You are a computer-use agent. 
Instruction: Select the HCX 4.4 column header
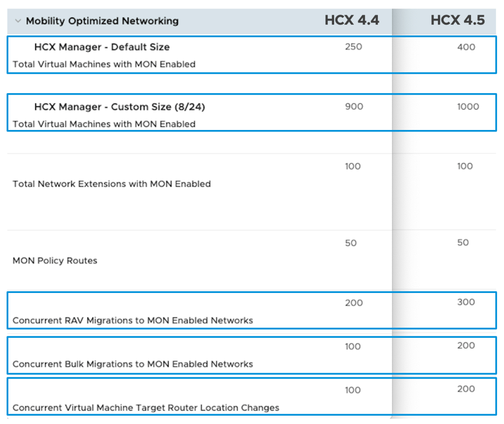(x=352, y=20)
